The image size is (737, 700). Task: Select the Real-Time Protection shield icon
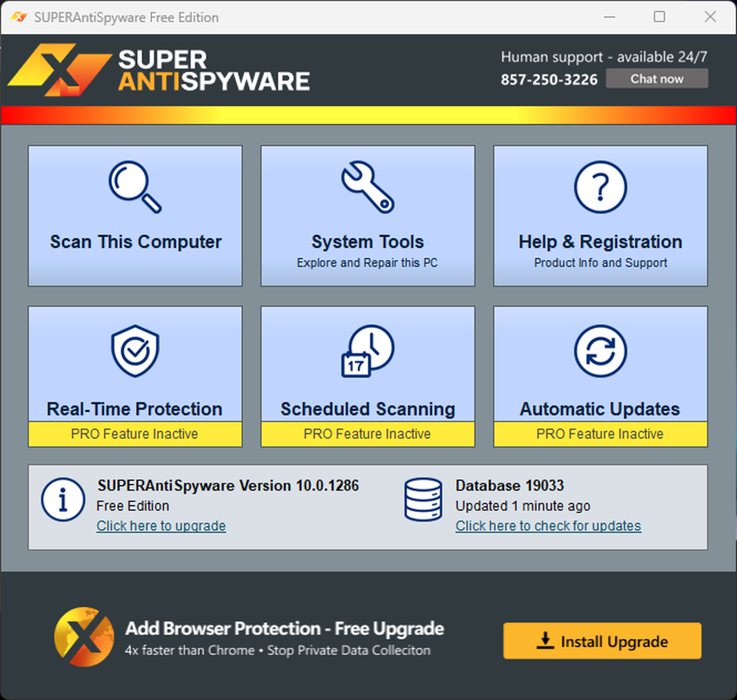pyautogui.click(x=135, y=350)
